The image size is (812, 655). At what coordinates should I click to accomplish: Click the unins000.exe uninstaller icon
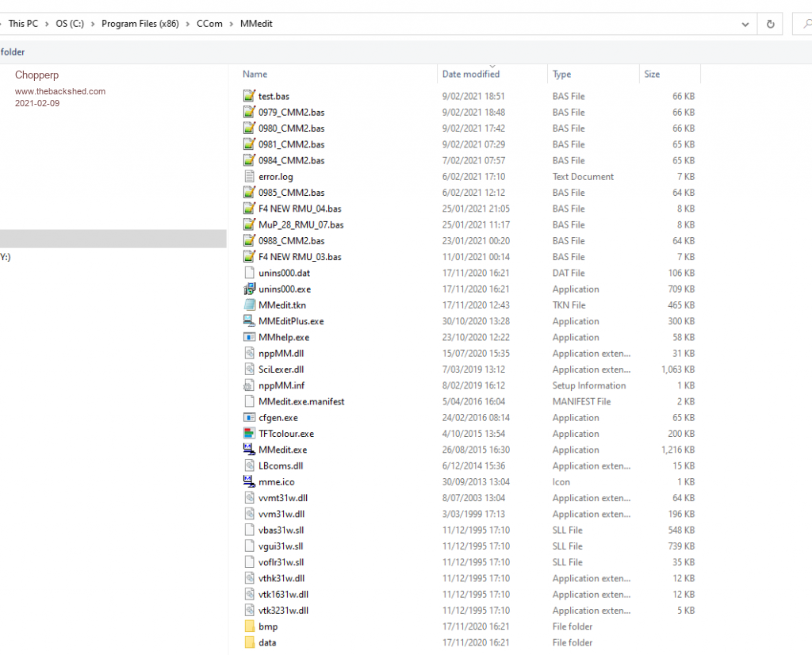point(250,289)
